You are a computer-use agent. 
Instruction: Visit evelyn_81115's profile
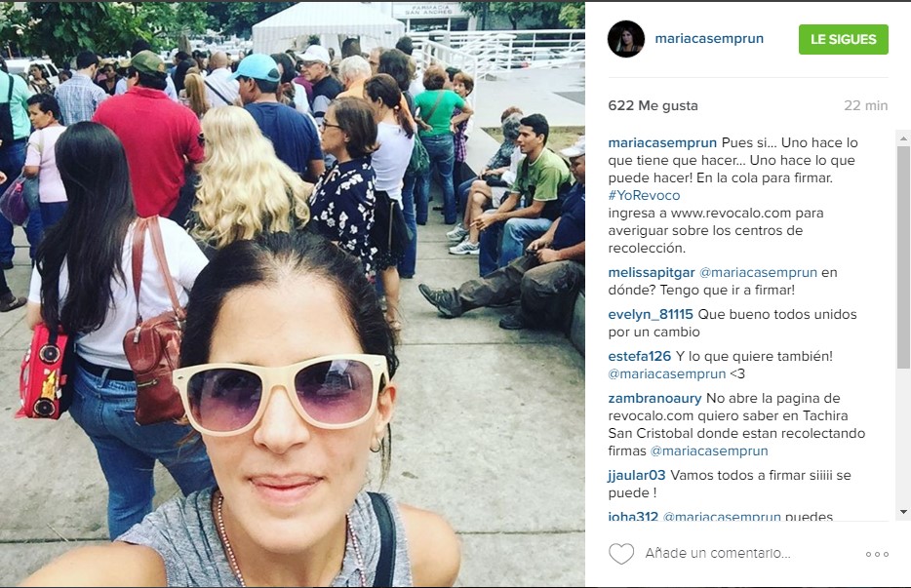pos(651,314)
